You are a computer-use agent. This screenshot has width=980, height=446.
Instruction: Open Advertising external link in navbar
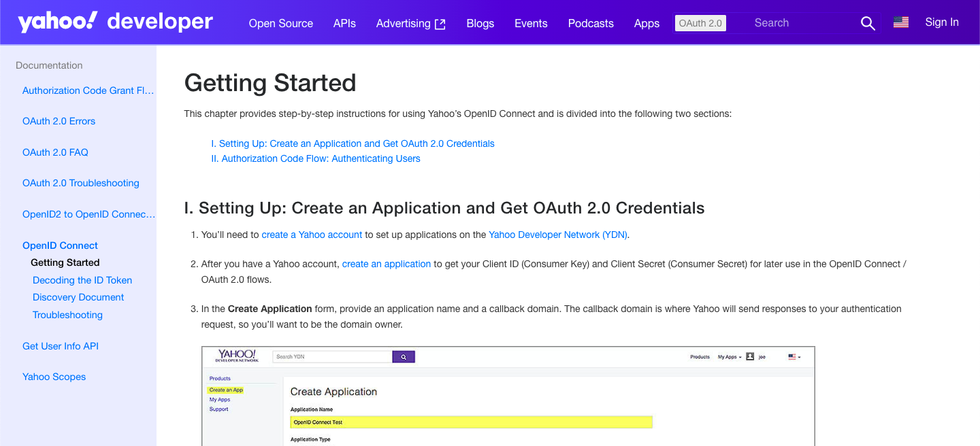tap(410, 23)
